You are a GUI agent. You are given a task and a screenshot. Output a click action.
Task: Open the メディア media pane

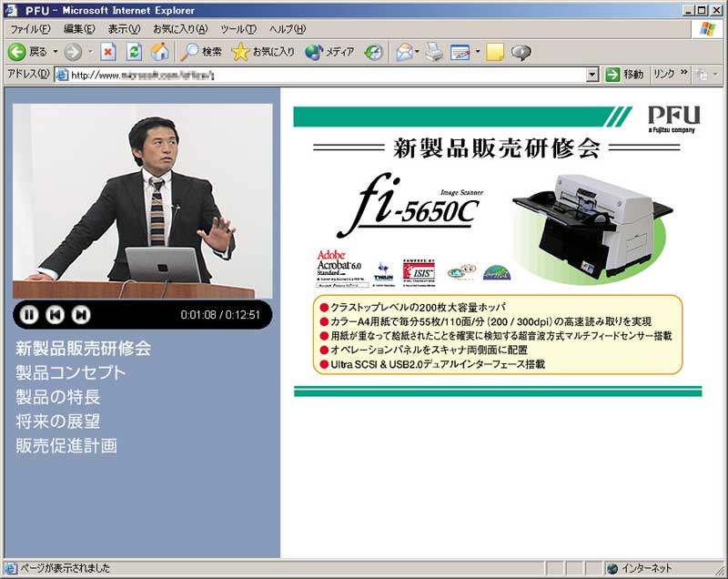330,52
